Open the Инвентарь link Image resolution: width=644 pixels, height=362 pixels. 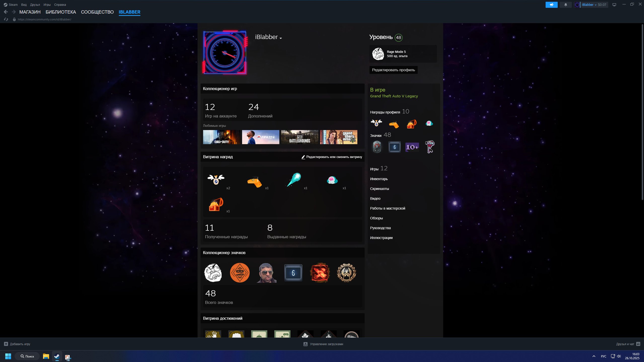coord(379,179)
